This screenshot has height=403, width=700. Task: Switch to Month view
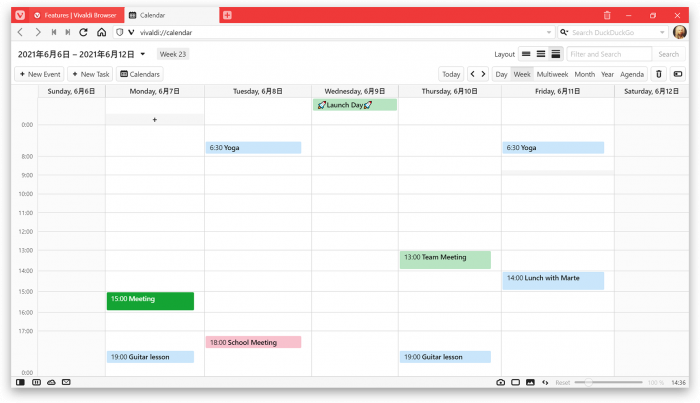tap(584, 74)
